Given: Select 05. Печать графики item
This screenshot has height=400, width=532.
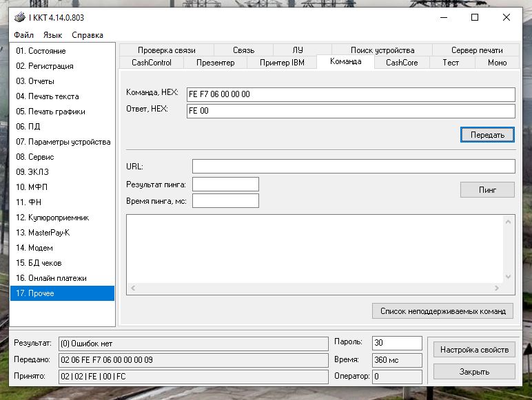Looking at the screenshot, I should tap(63, 112).
